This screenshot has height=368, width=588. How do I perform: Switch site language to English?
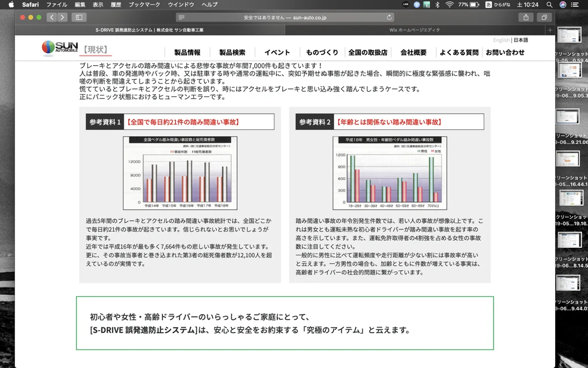click(x=501, y=40)
